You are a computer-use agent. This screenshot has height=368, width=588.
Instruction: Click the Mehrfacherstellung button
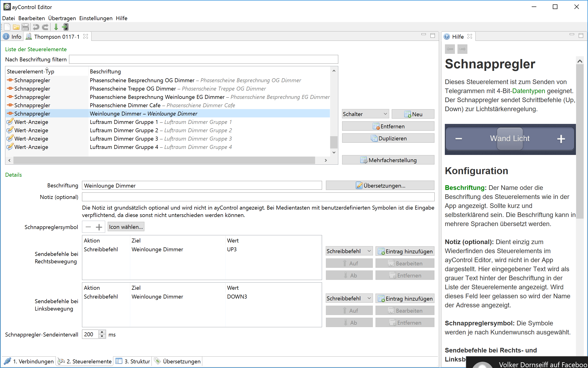click(x=388, y=160)
